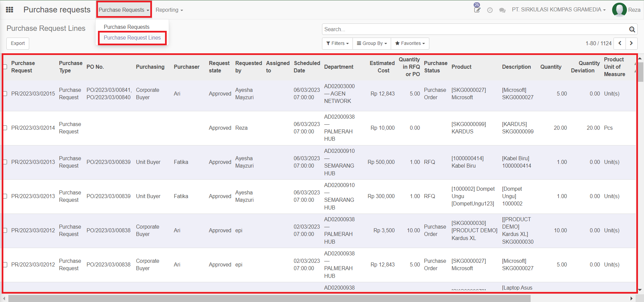This screenshot has width=644, height=302.
Task: Click the scroll-right arrow of the horizontal scrollbar
Action: [632, 298]
